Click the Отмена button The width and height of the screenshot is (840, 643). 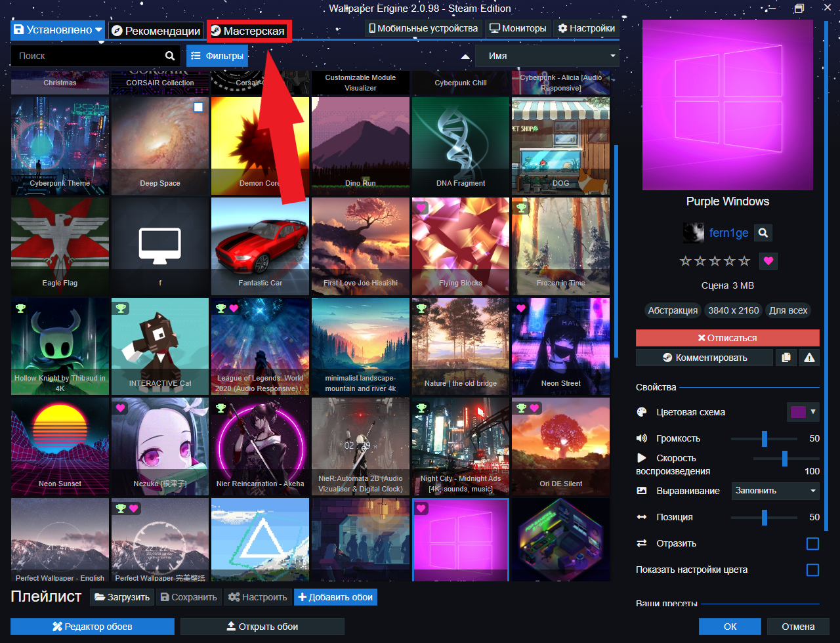coord(798,627)
